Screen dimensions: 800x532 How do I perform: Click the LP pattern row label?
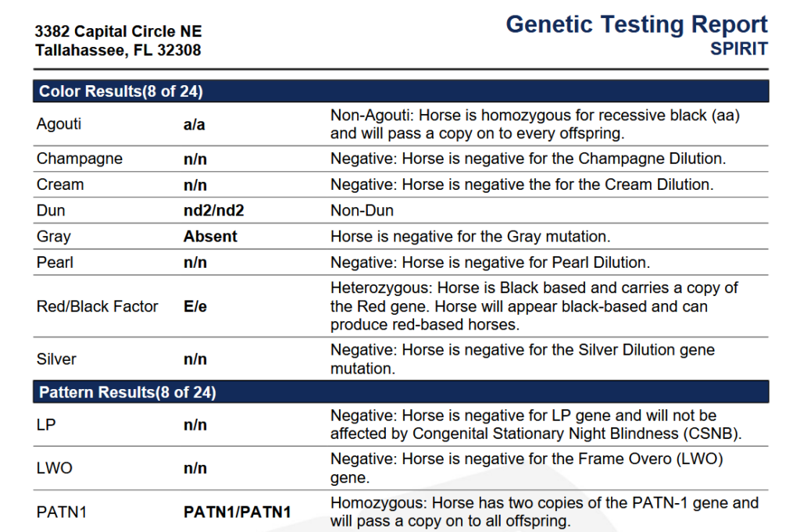(46, 425)
